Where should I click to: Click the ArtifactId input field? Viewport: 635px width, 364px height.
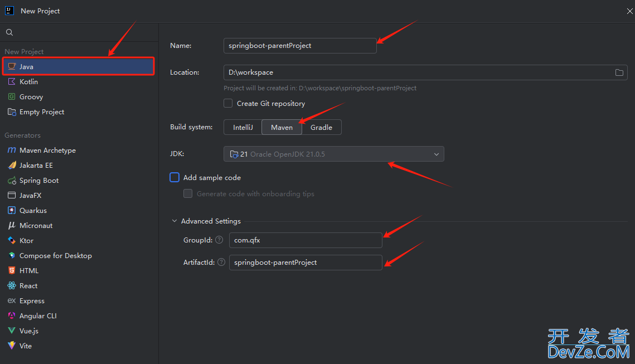click(x=306, y=263)
